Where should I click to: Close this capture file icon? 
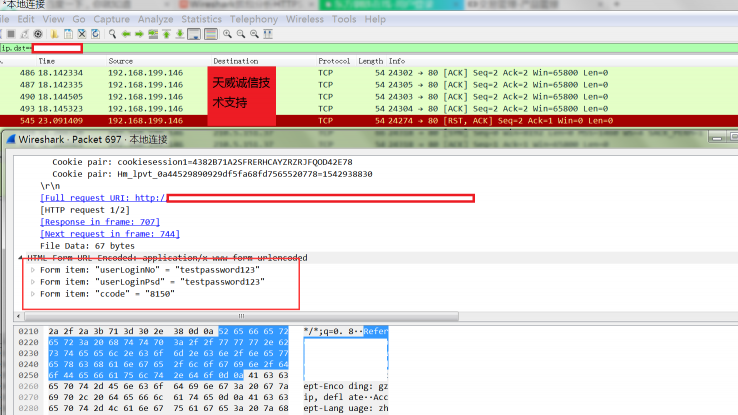click(82, 34)
